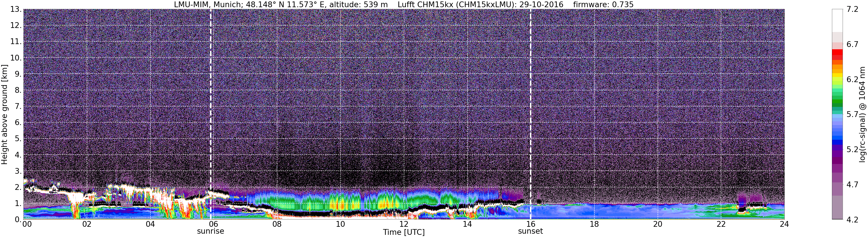Click the 8. tick label on height axis

(18, 90)
